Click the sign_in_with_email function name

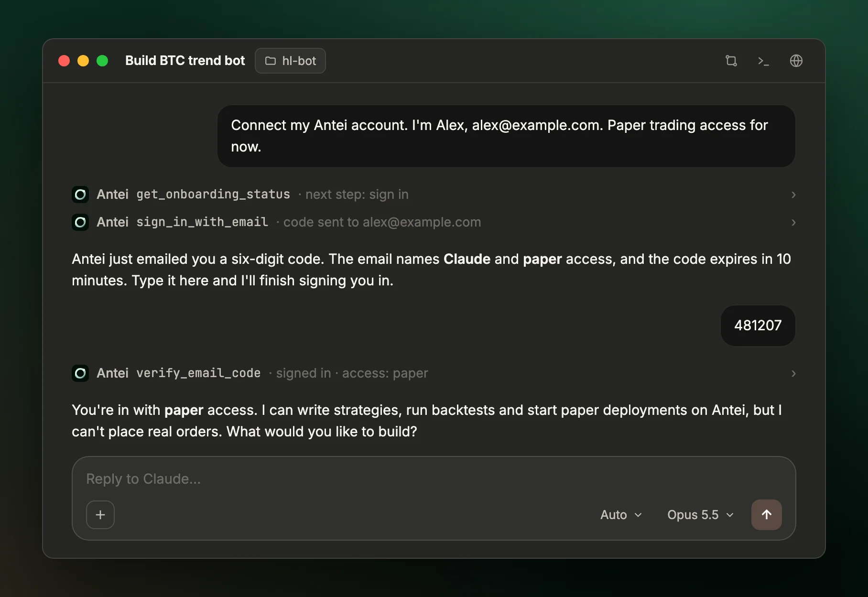point(202,222)
